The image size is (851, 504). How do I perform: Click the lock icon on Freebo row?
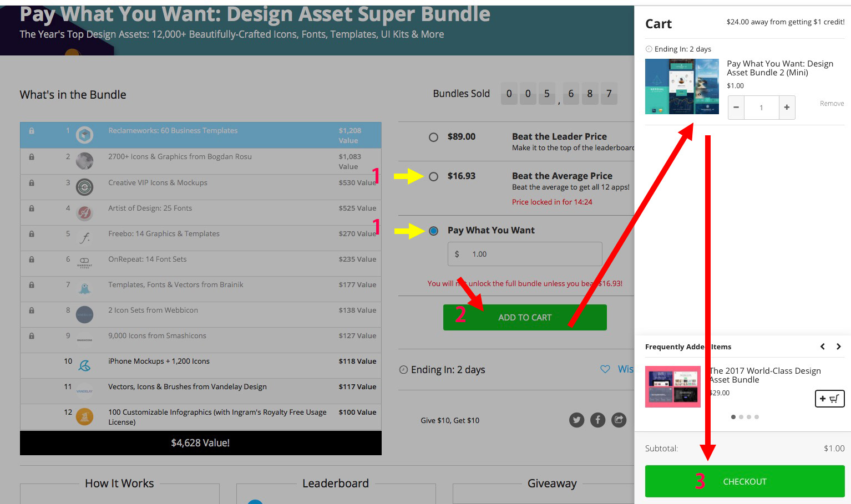tap(32, 234)
